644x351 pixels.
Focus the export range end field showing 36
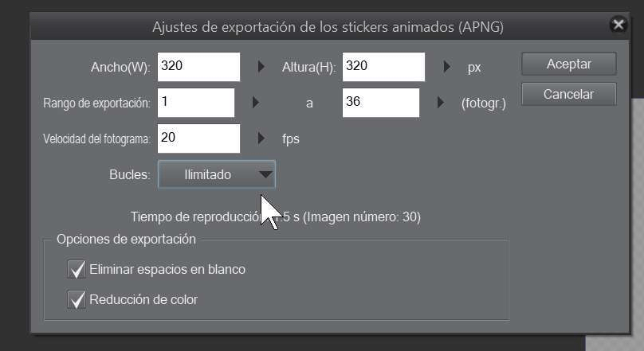pos(380,103)
